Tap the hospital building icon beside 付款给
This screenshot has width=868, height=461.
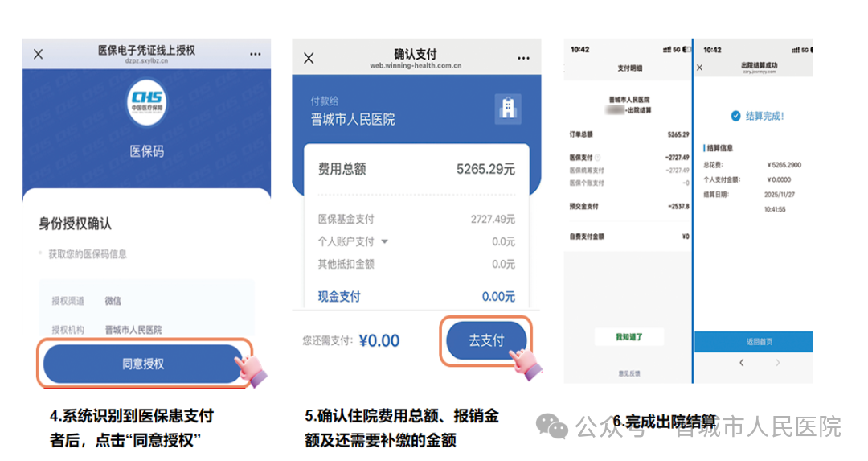pyautogui.click(x=508, y=109)
